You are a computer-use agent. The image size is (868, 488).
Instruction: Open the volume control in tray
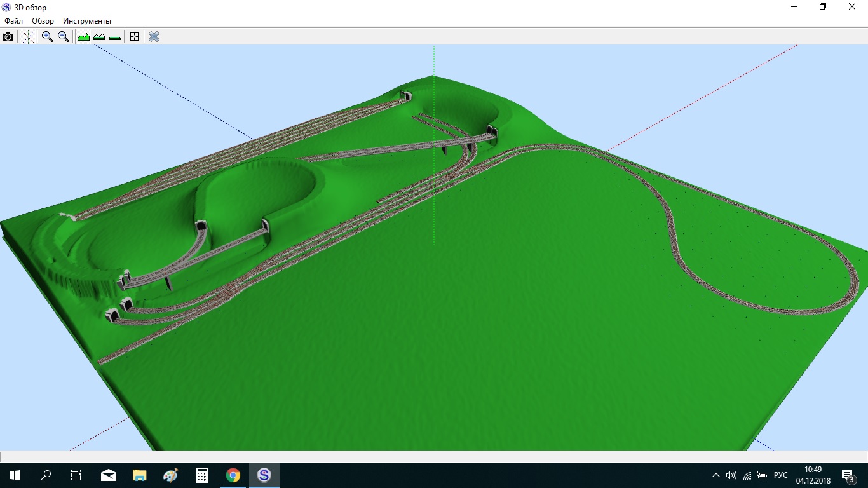731,475
